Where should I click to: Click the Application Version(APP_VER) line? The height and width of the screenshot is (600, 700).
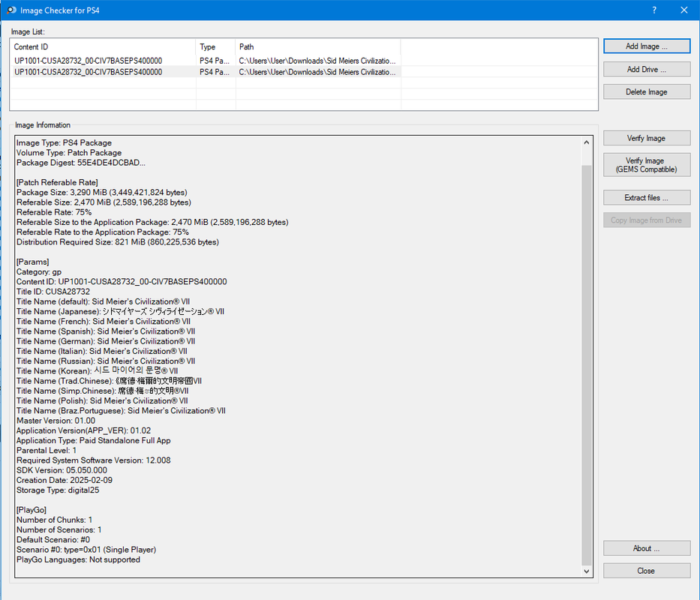(84, 430)
